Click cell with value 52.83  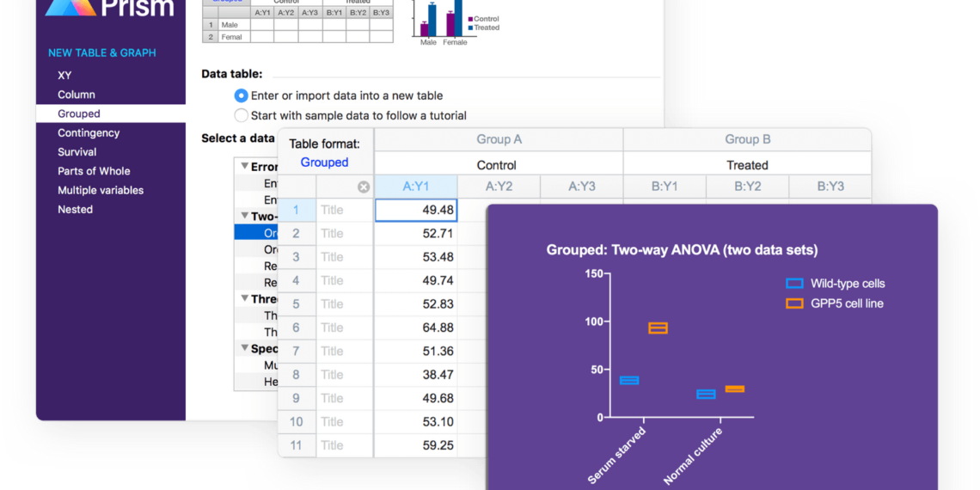tap(415, 303)
